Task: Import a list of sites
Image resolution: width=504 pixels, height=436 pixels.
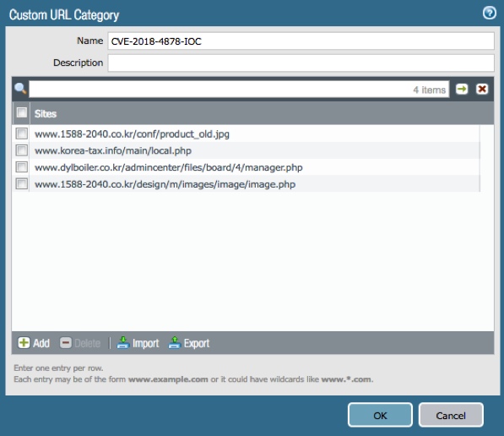Action: 138,343
